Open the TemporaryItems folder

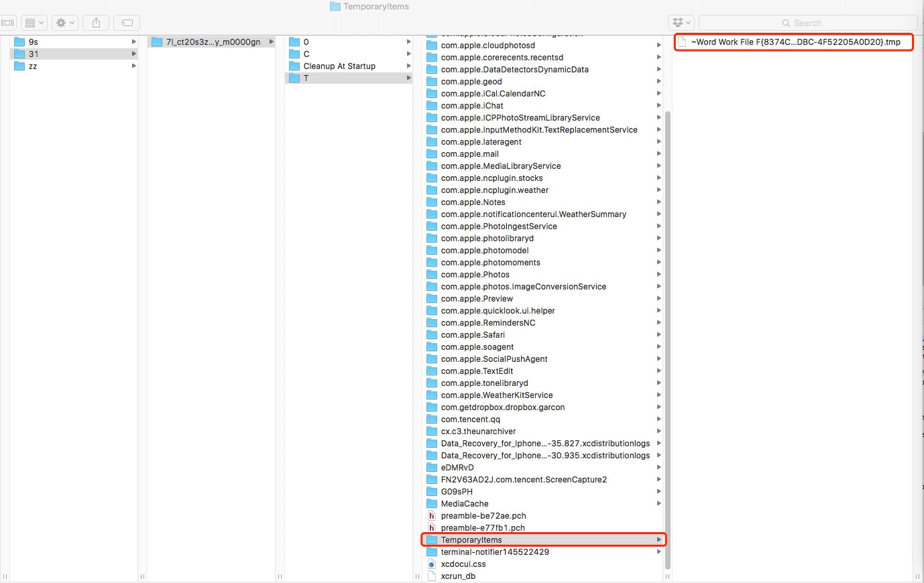471,540
